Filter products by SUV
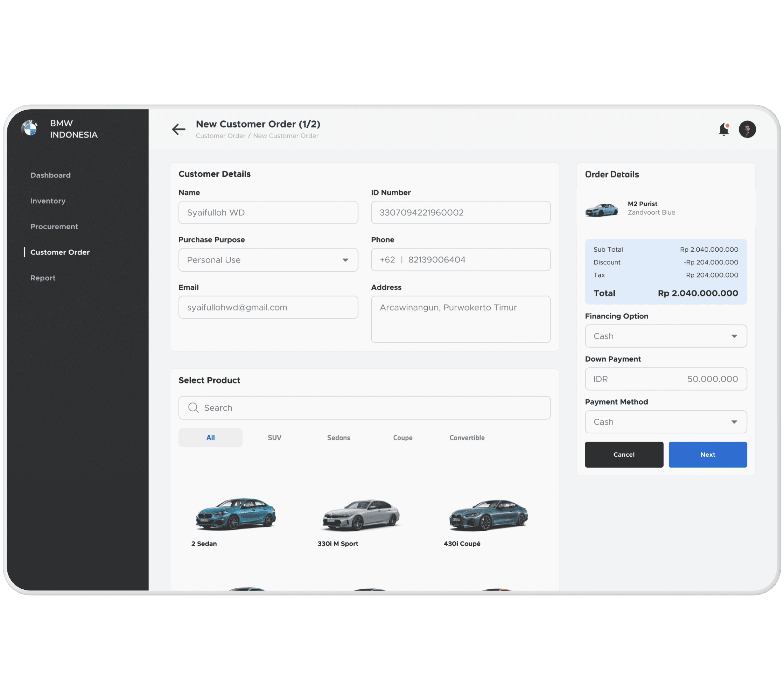Screen dimensions: 784x700 pos(274,438)
